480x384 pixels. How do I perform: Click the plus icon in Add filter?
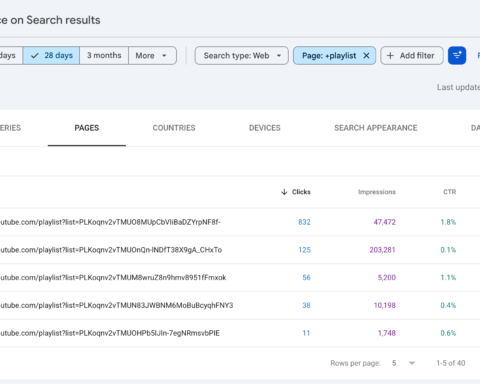pos(390,56)
